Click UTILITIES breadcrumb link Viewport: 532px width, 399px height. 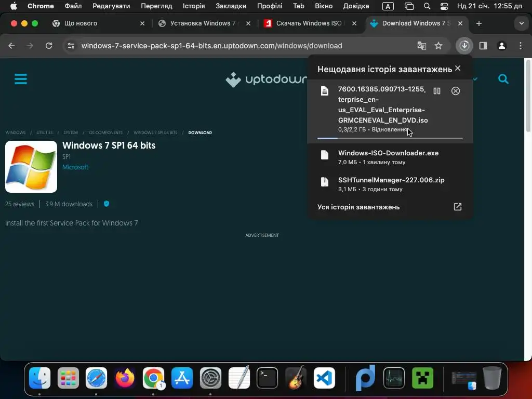click(45, 132)
